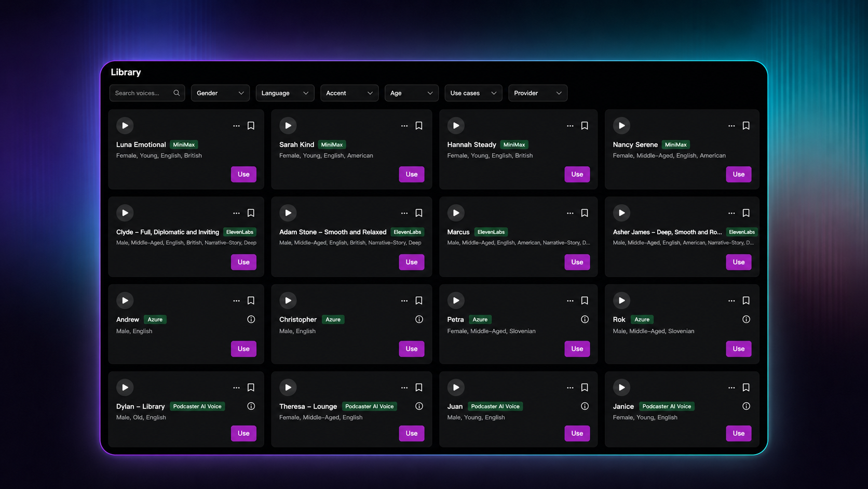
Task: Play the Luna Emotional voice preview
Action: coord(125,126)
